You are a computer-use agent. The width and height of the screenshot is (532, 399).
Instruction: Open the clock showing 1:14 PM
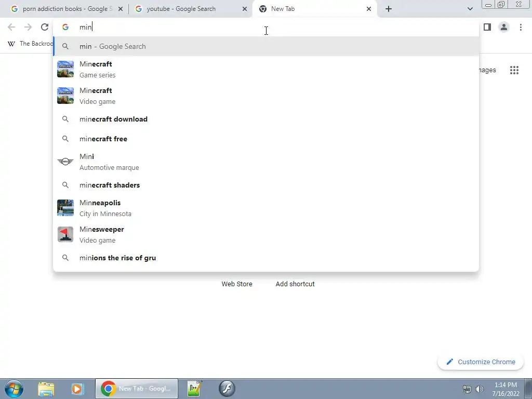point(506,389)
